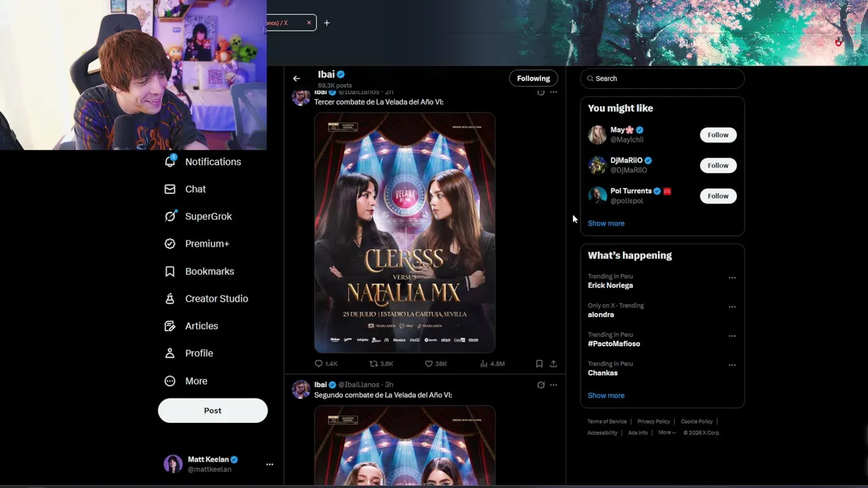Viewport: 868px width, 488px height.
Task: Open May's profile avatar
Action: pyautogui.click(x=597, y=135)
